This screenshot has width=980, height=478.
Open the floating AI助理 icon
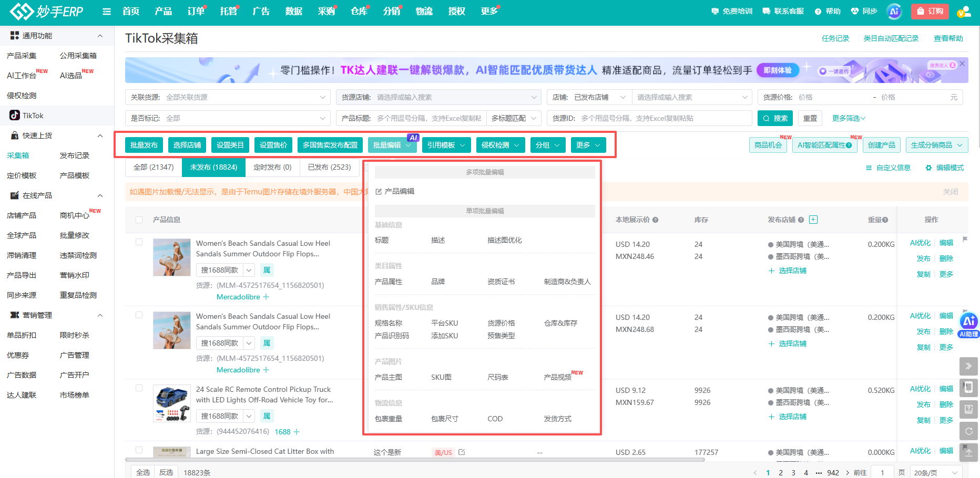[969, 325]
